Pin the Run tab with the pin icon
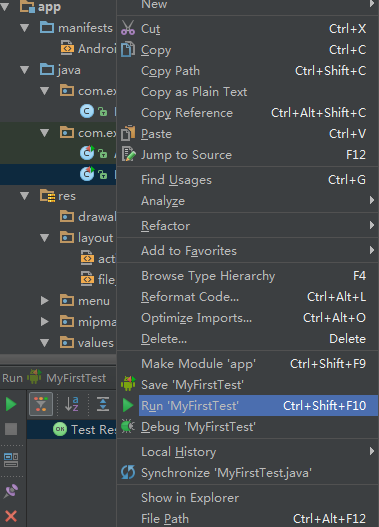The image size is (379, 527). 11,491
